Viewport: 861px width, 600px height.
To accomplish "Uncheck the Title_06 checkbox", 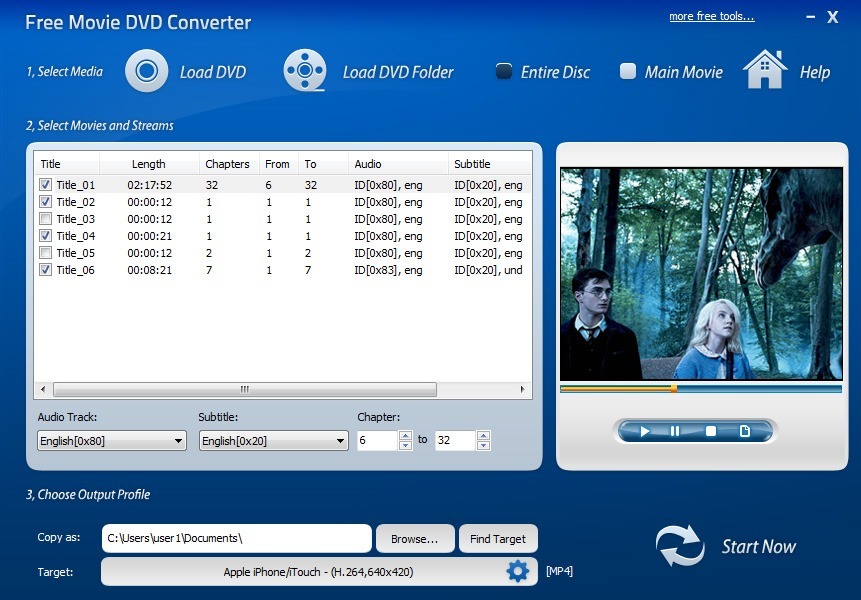I will (46, 270).
